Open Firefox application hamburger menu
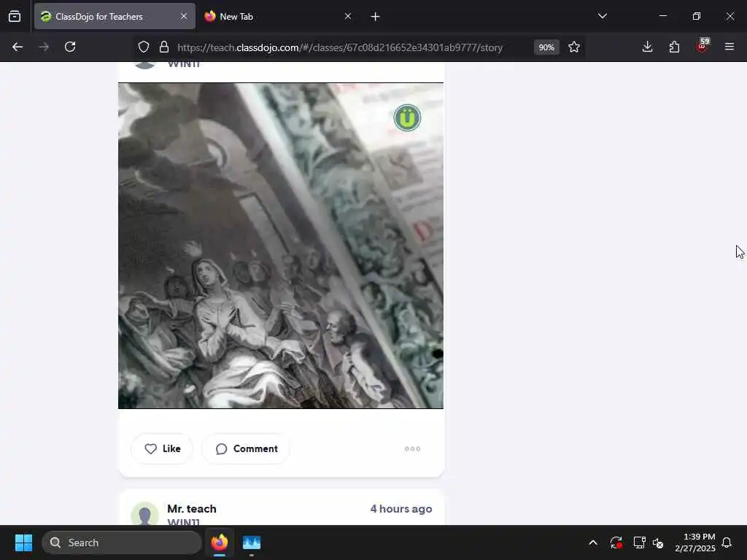The image size is (747, 560). pos(729,47)
